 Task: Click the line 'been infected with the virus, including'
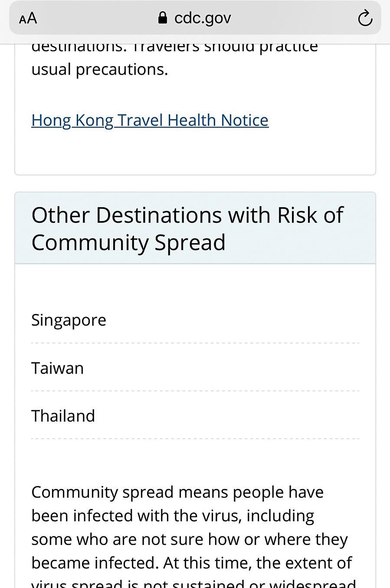coord(172,516)
